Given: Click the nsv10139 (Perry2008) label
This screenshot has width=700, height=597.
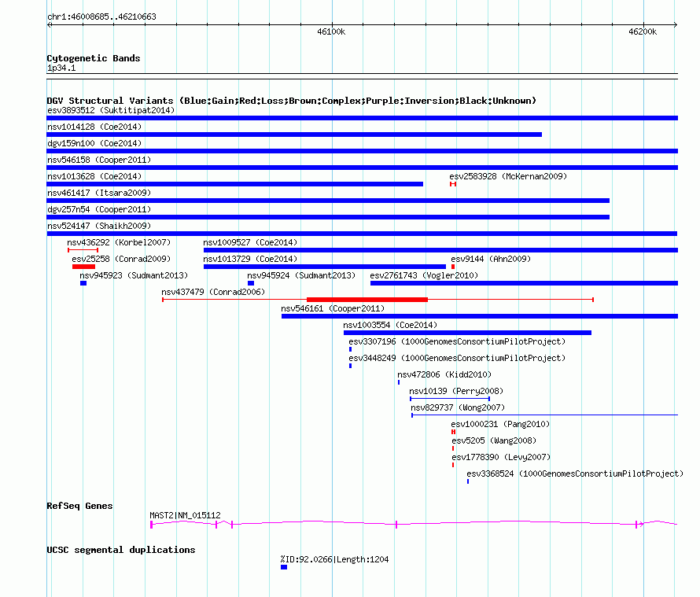Looking at the screenshot, I should 456,391.
